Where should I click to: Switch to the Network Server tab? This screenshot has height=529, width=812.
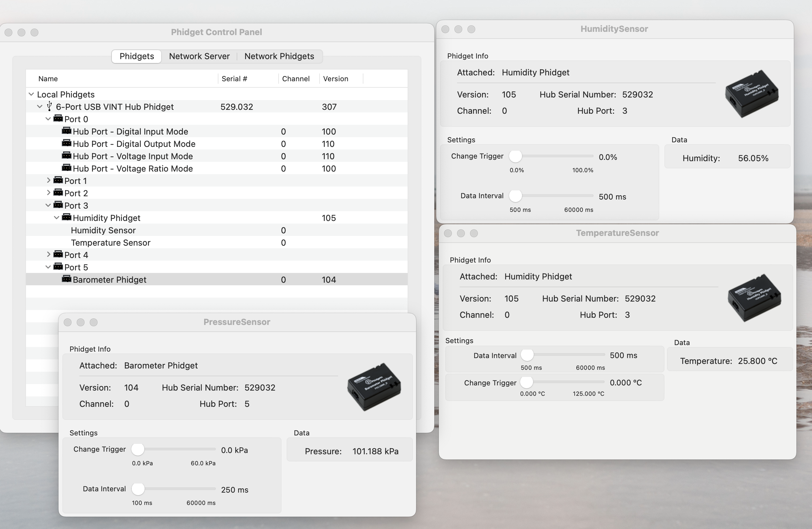pos(199,56)
